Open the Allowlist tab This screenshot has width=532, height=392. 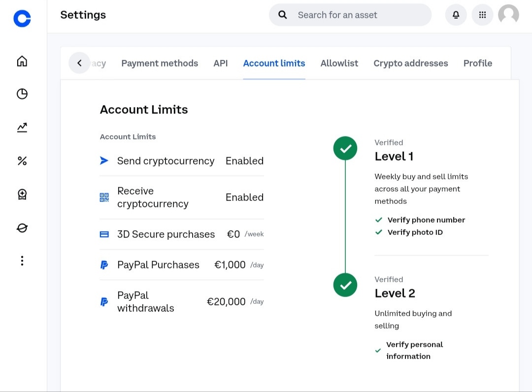point(339,63)
